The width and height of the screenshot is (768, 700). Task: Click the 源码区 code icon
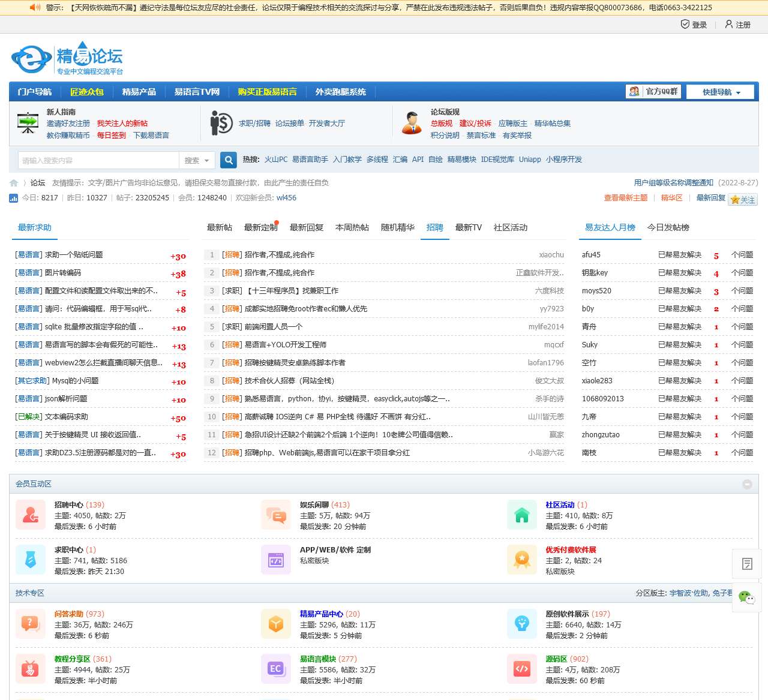[x=521, y=669]
